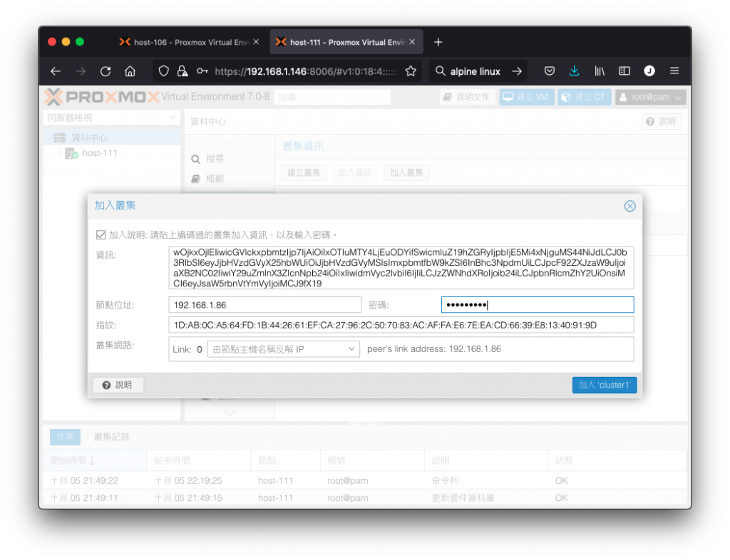Click 加入資訊 button
The image size is (730, 560).
click(355, 172)
